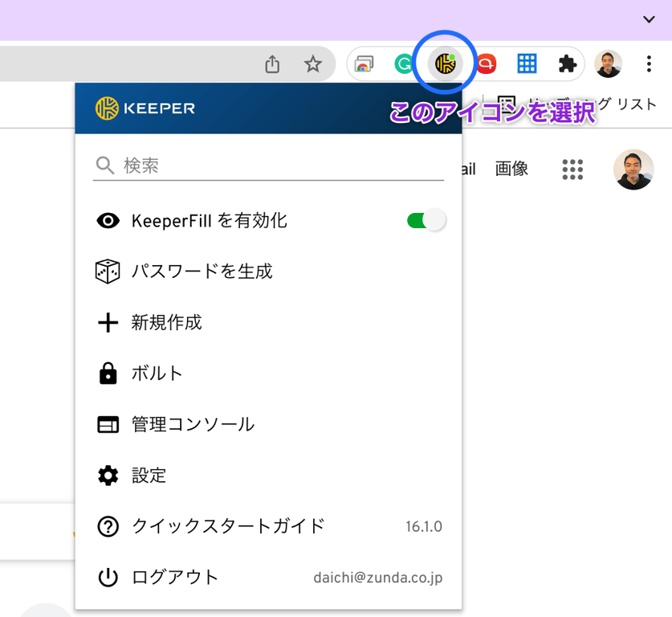Open the Chrome three-dot browser menu
The image size is (672, 617).
click(x=649, y=63)
